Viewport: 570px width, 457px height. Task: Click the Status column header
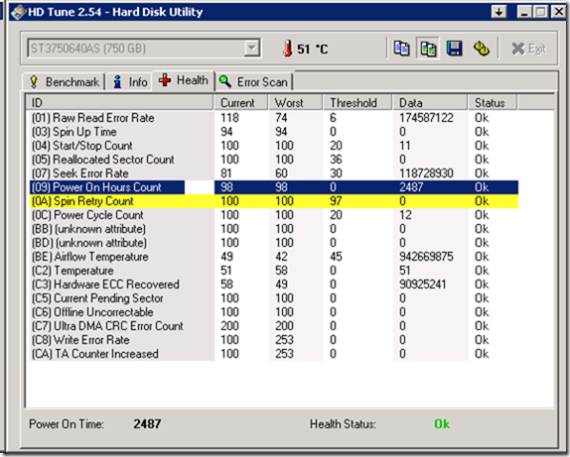(x=492, y=103)
